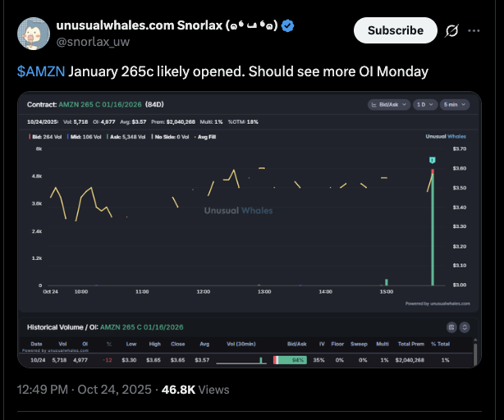504x420 pixels.
Task: Click the first icon in Historical Volume header
Action: [450, 326]
